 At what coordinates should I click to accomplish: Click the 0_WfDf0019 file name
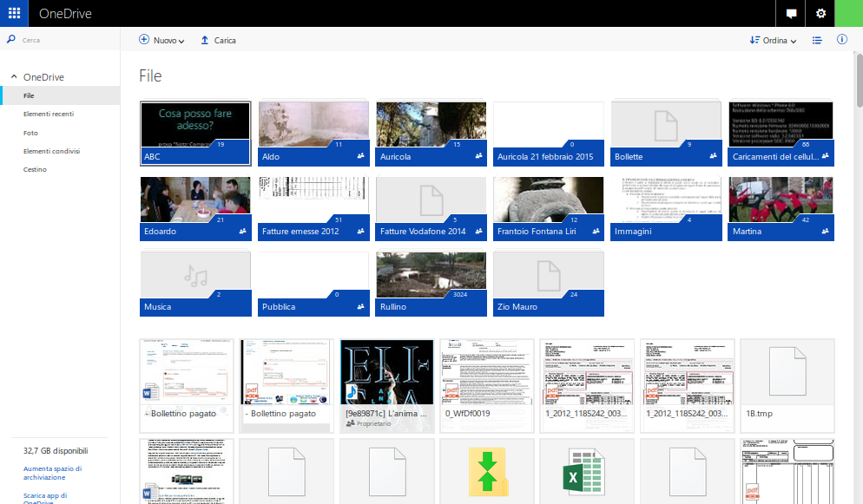[467, 413]
